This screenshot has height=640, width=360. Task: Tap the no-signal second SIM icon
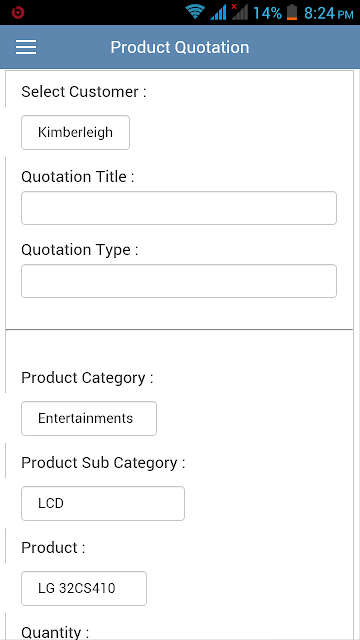pyautogui.click(x=240, y=12)
